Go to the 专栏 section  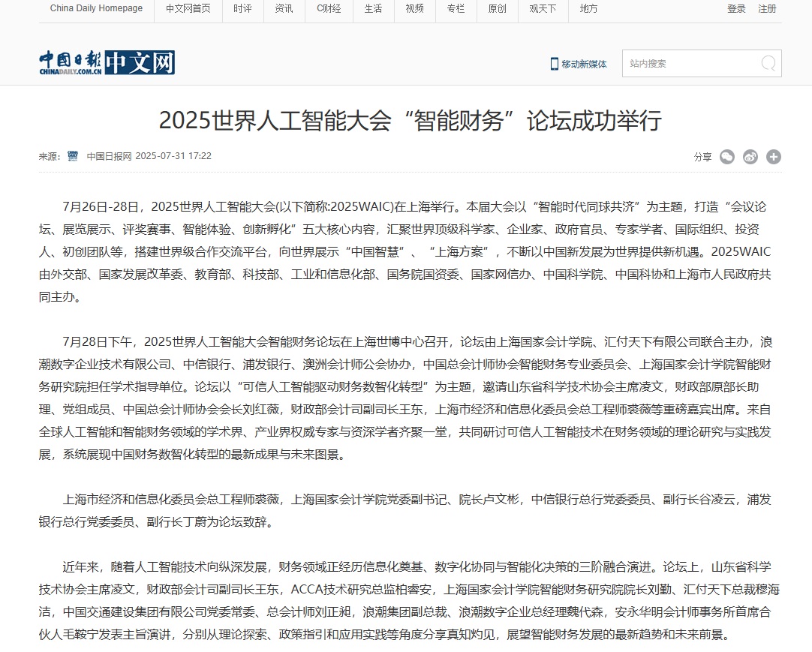(456, 9)
